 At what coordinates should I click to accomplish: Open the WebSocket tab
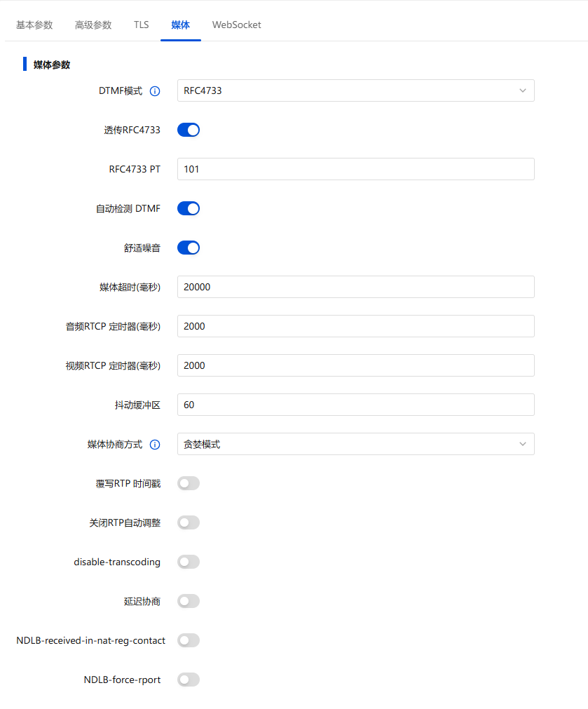coord(236,25)
